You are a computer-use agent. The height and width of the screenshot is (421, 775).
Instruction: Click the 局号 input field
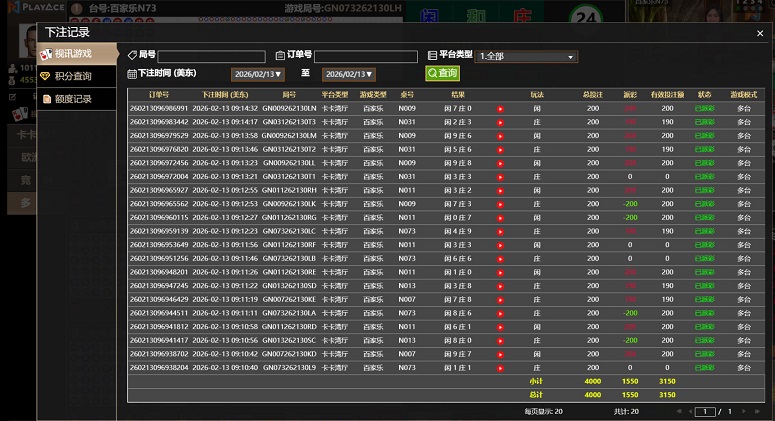point(211,57)
